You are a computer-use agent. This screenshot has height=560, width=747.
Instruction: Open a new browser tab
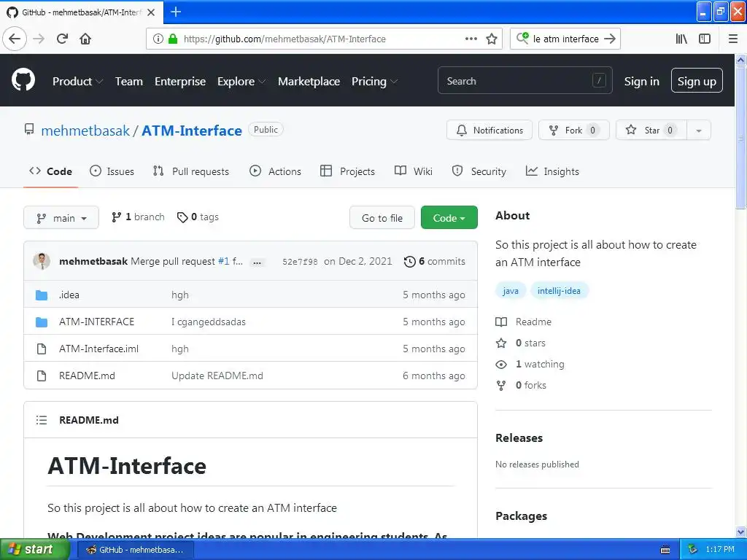click(x=176, y=12)
